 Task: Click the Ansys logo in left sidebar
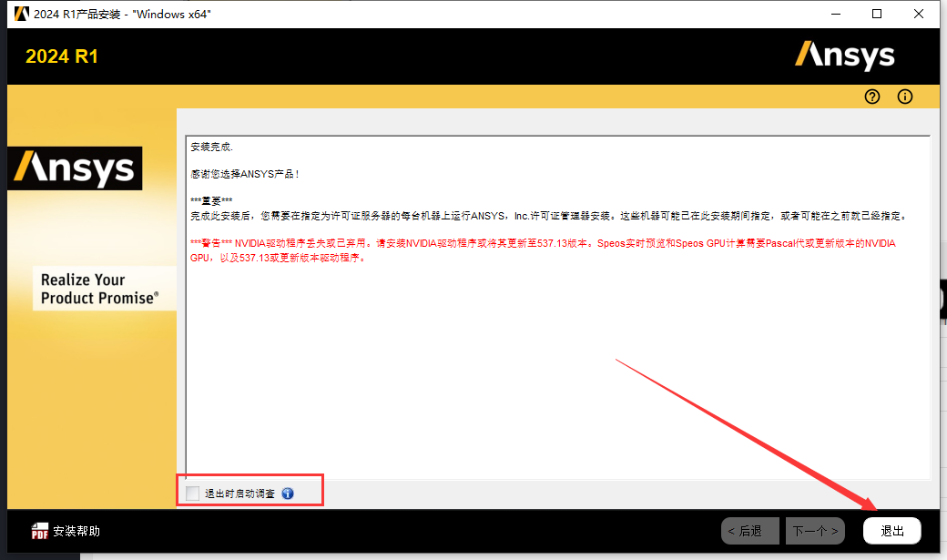click(x=75, y=168)
